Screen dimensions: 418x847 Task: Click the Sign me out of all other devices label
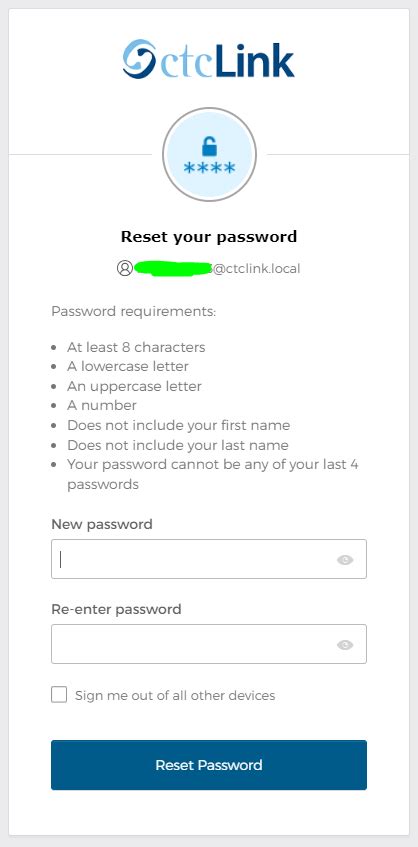pos(175,695)
